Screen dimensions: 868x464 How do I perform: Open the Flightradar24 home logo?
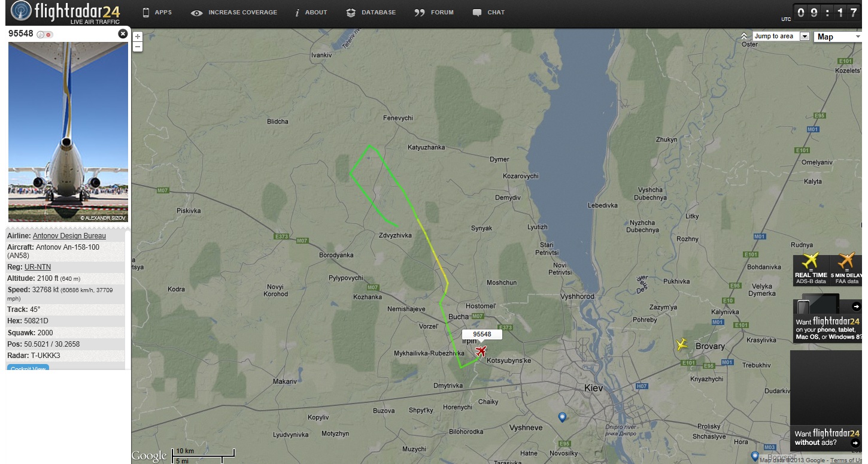point(66,13)
